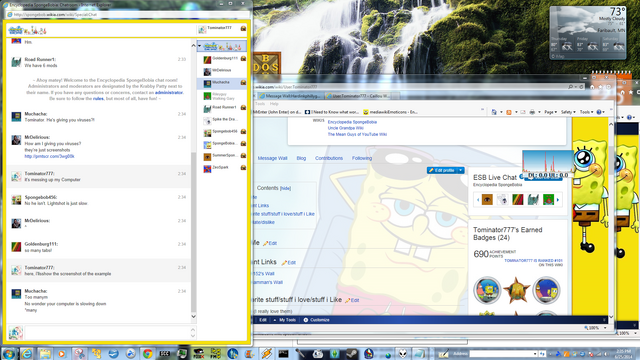Open the Feeds dropdown arrow
Screen dimensions: 640x360
(515, 112)
